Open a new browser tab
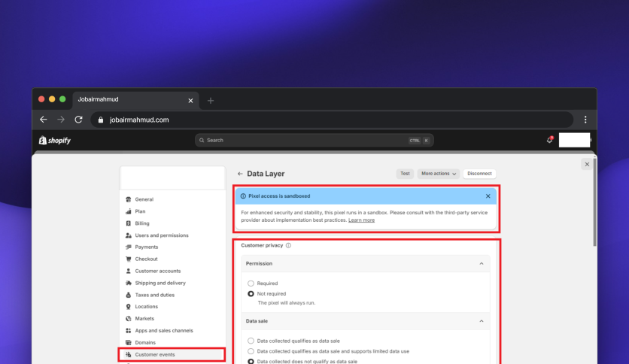Viewport: 629px width, 364px height. tap(211, 101)
